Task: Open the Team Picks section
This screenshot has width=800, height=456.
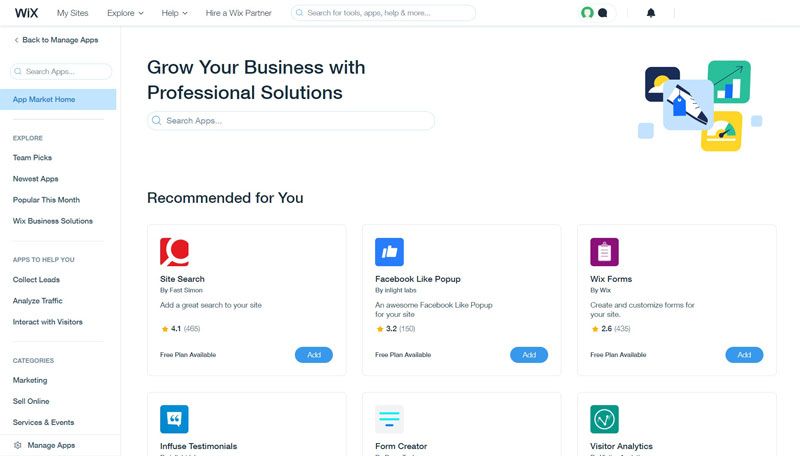Action: click(x=32, y=158)
